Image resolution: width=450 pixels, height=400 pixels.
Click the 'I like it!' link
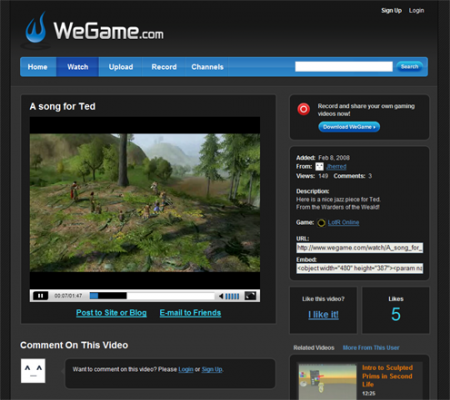click(x=323, y=315)
